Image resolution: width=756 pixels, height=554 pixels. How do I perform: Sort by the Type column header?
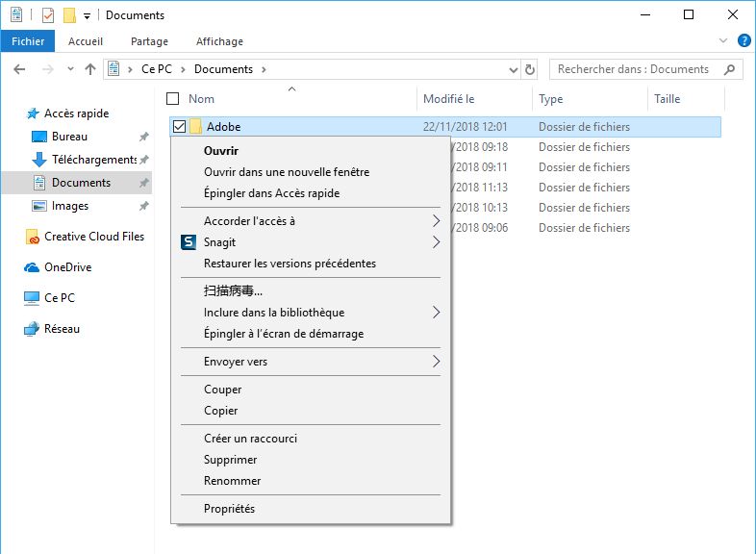[550, 99]
